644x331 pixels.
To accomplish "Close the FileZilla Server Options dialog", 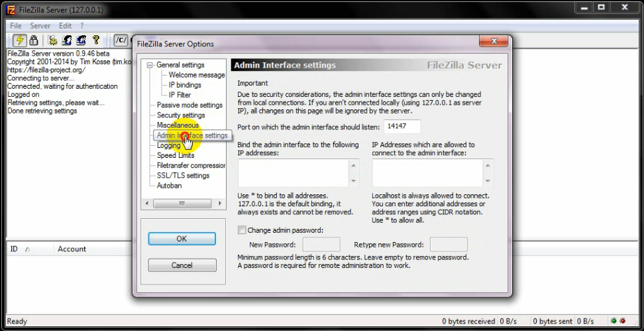I will click(x=494, y=41).
